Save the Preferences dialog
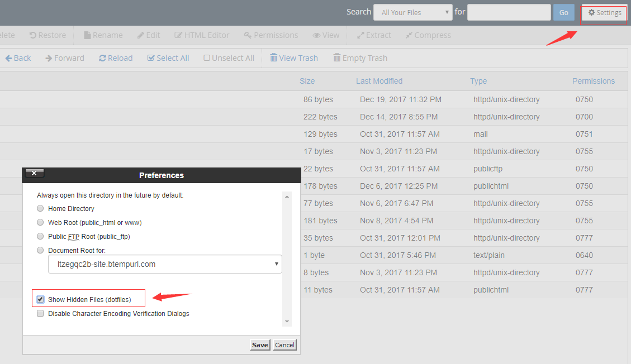631x364 pixels. pyautogui.click(x=260, y=345)
